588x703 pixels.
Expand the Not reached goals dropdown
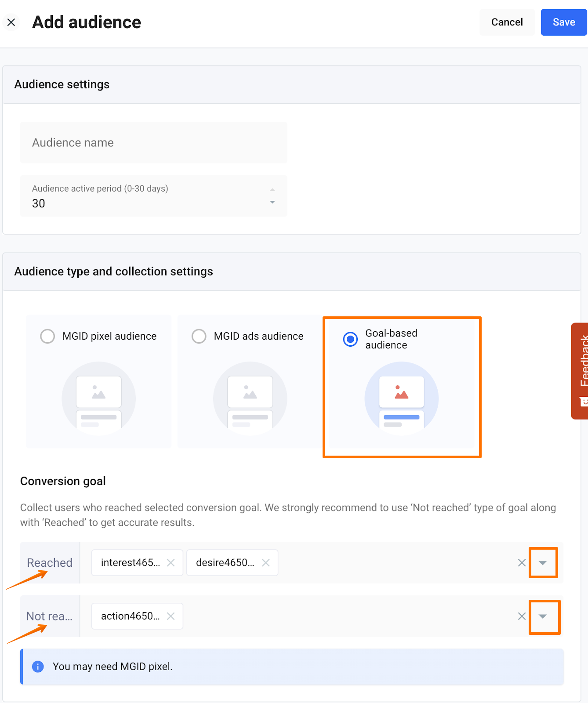(x=543, y=616)
